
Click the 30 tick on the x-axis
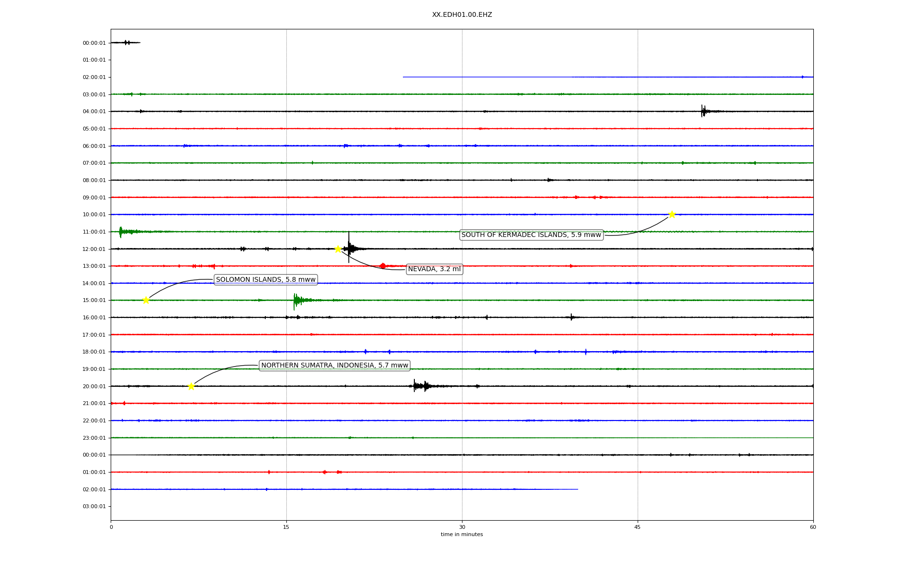[462, 527]
